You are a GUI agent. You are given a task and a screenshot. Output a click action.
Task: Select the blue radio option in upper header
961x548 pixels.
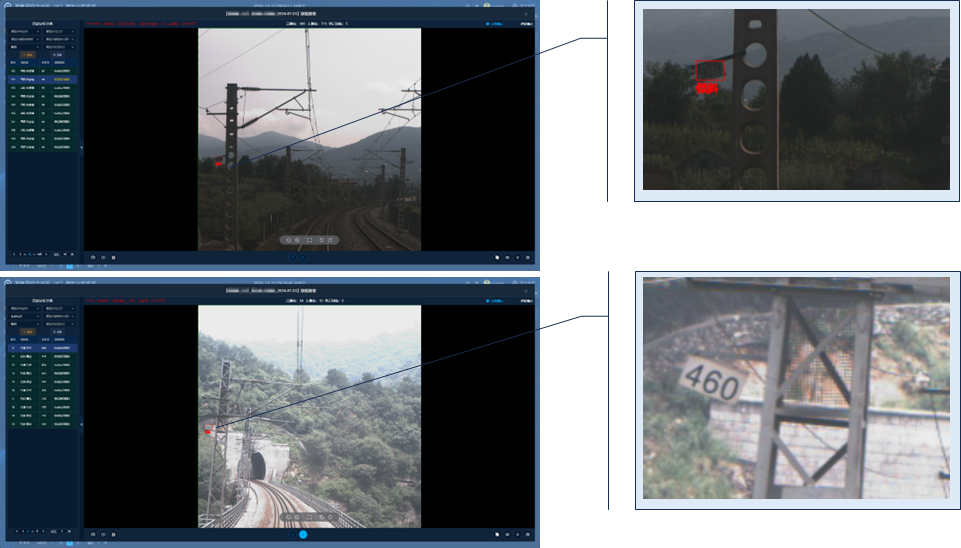click(x=487, y=23)
